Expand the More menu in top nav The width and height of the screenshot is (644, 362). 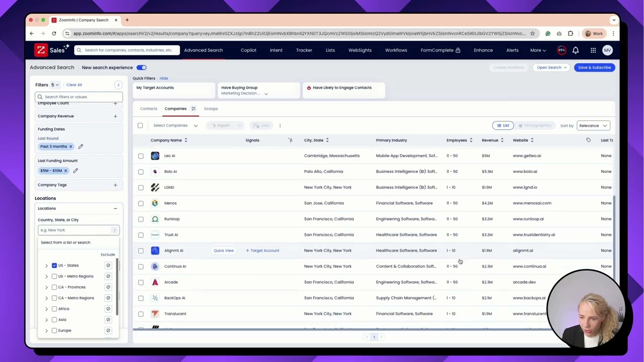[x=538, y=50]
